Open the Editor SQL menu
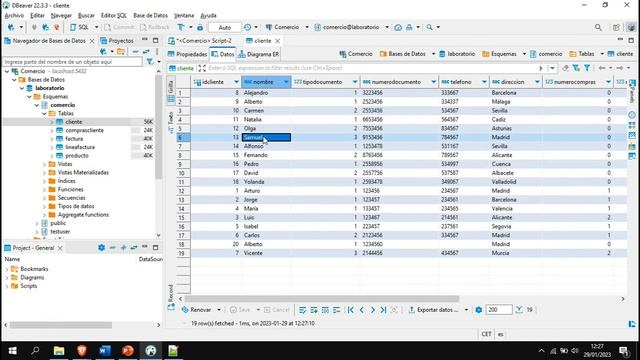This screenshot has height=360, width=640. pos(113,16)
